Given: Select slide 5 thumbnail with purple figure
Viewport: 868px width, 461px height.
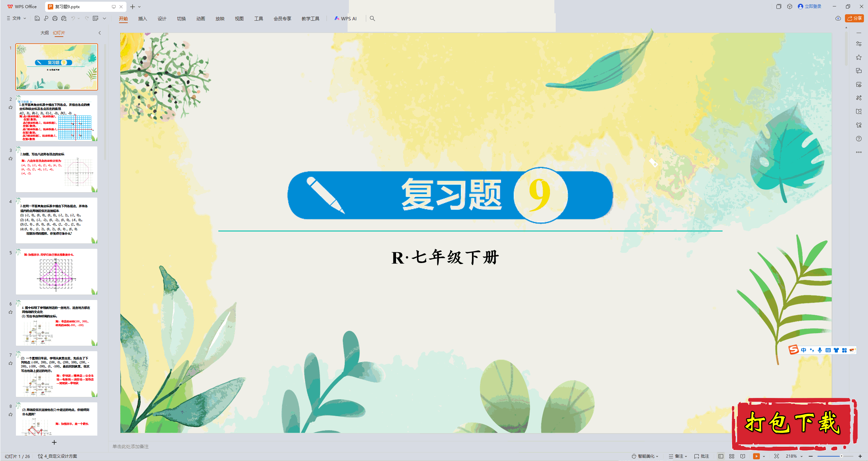Looking at the screenshot, I should (57, 272).
